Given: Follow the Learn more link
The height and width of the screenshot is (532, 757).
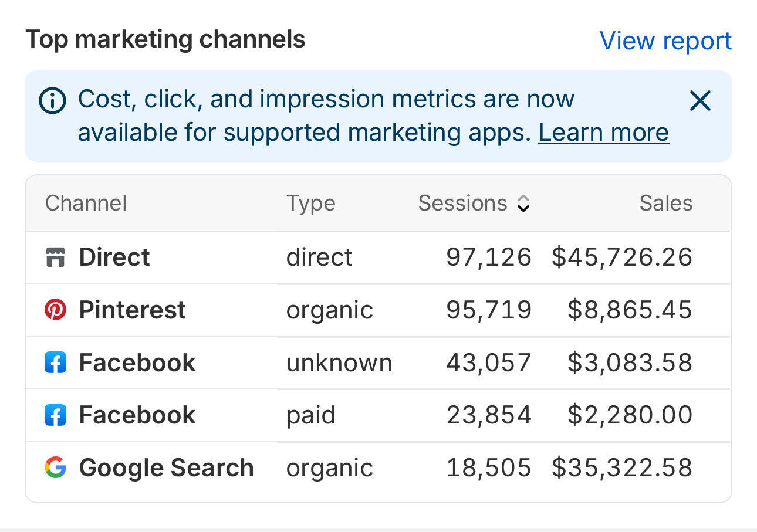Looking at the screenshot, I should pos(603,133).
